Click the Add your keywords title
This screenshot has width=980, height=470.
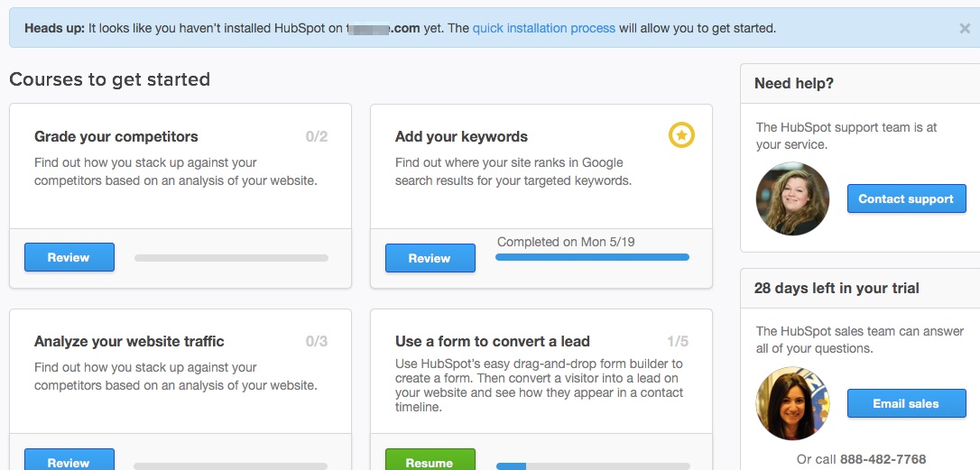[x=461, y=137]
